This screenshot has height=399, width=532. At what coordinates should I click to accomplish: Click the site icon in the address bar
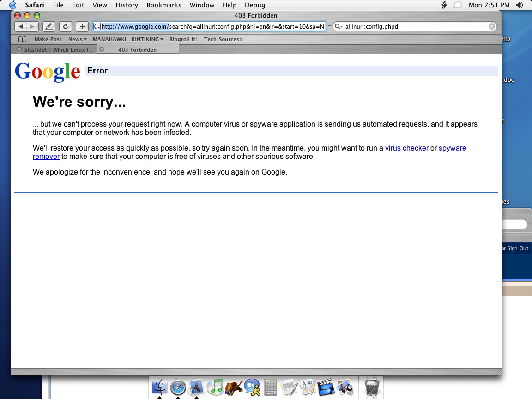(x=97, y=26)
